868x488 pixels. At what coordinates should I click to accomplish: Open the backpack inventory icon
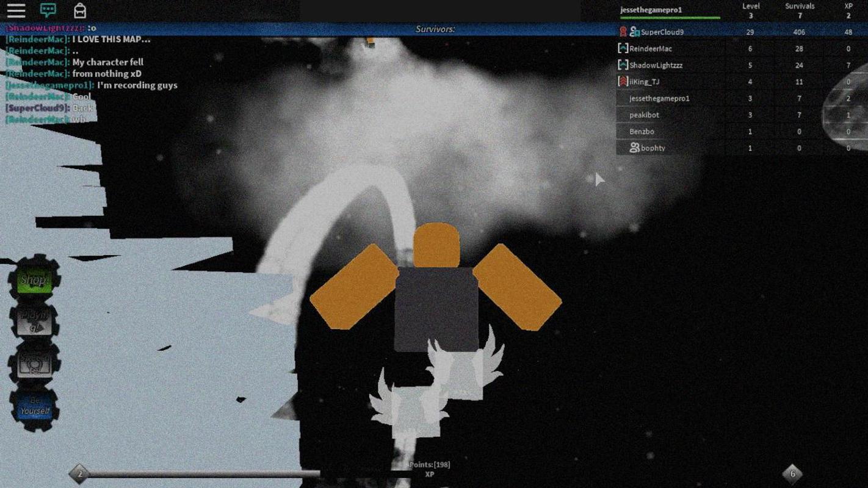click(80, 10)
